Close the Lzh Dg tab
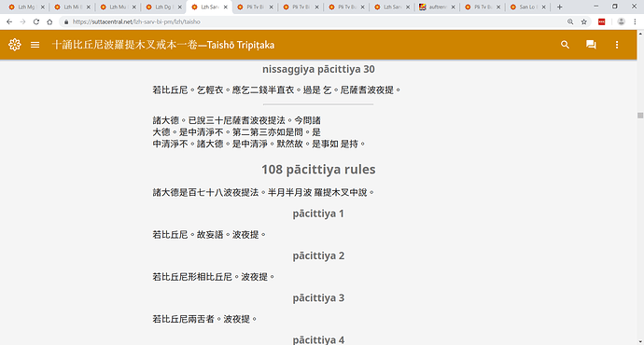The image size is (644, 345). point(179,7)
